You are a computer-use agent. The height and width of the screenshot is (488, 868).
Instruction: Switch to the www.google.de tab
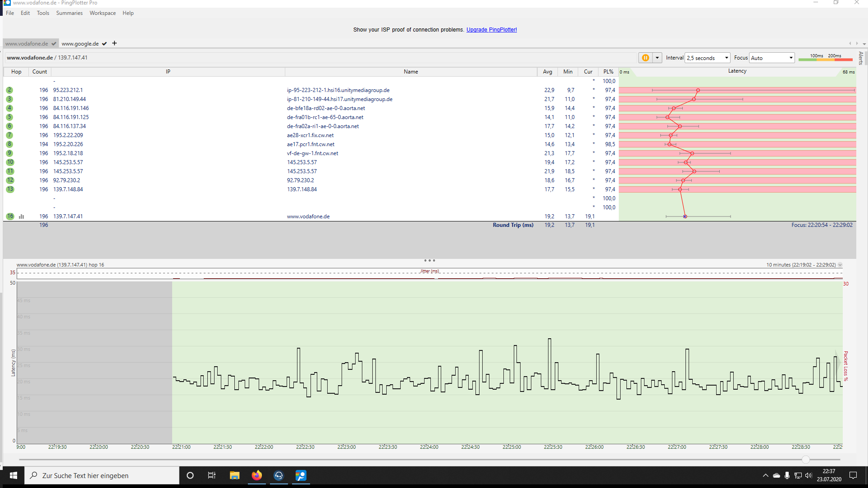(80, 44)
